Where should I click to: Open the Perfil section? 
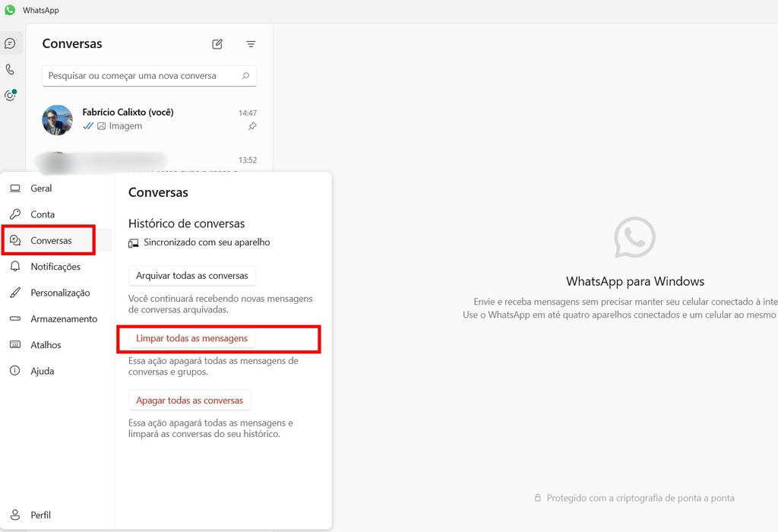click(x=34, y=515)
